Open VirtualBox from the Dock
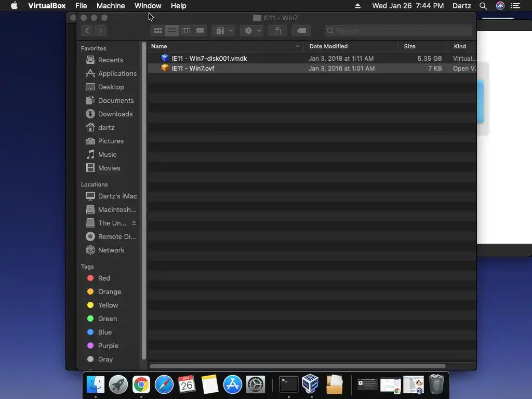The image size is (532, 399). (x=311, y=384)
